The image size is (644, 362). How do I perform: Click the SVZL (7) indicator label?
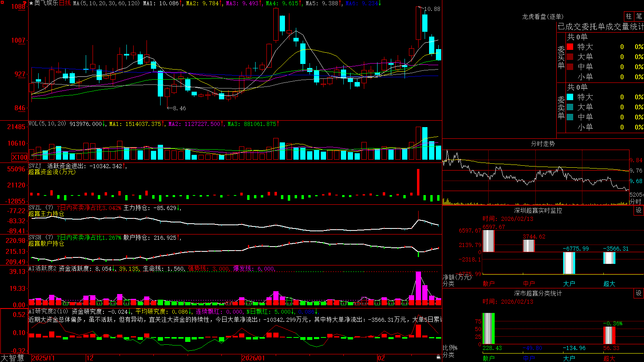click(41, 208)
